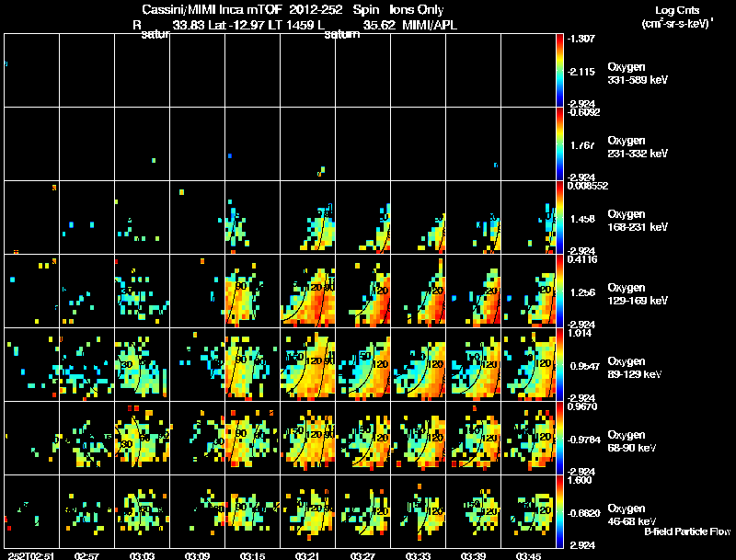Click the 'Oxygen 46-68 keV' row label

pos(632,515)
